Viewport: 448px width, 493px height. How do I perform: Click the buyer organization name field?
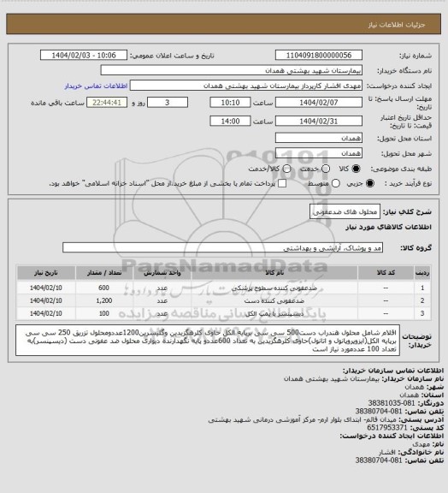(x=231, y=70)
